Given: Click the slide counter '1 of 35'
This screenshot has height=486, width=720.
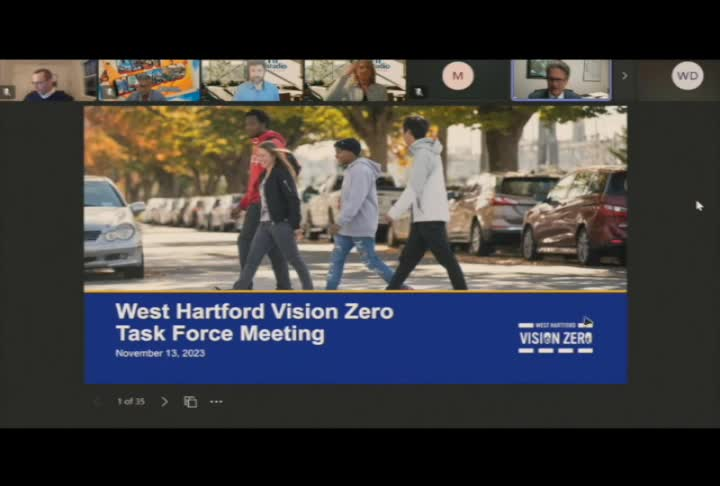Looking at the screenshot, I should (131, 401).
